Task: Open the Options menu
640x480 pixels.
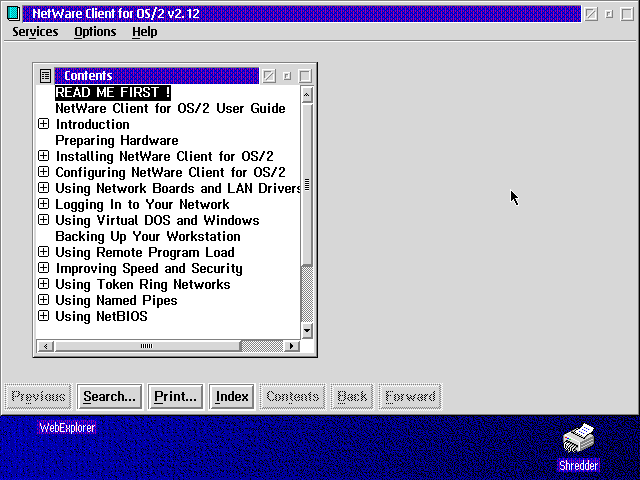Action: 95,32
